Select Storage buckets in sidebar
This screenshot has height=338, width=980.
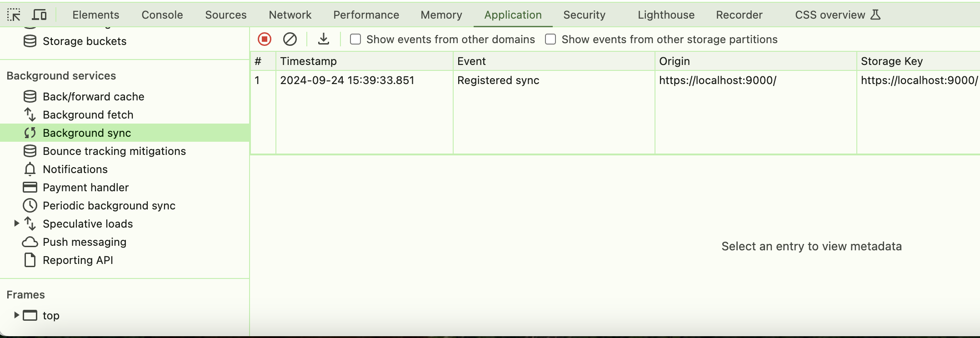point(85,41)
